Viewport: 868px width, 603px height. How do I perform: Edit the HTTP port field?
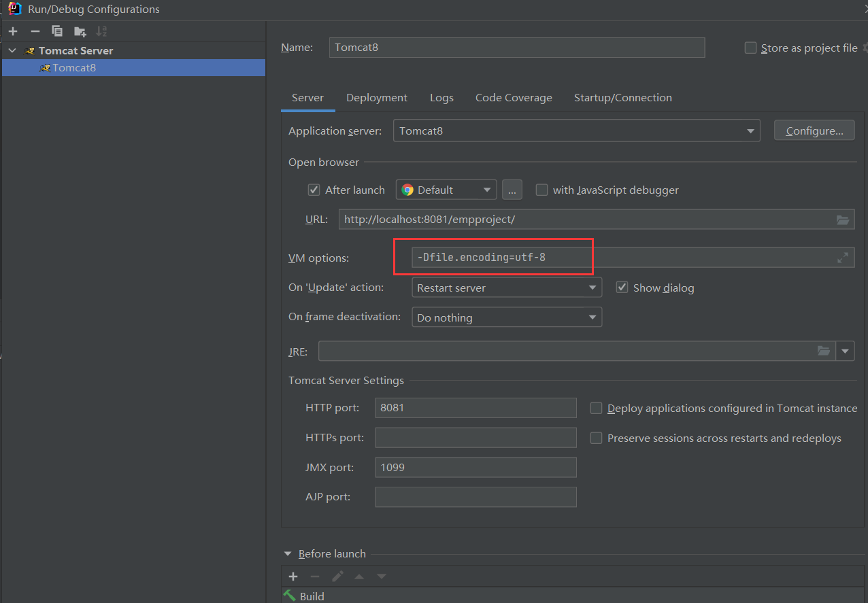[475, 408]
